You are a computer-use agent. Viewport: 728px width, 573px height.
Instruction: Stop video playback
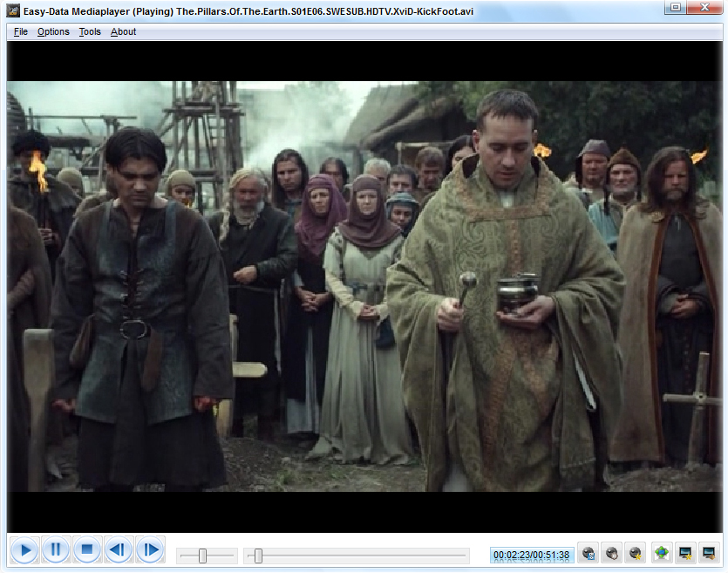pyautogui.click(x=87, y=550)
